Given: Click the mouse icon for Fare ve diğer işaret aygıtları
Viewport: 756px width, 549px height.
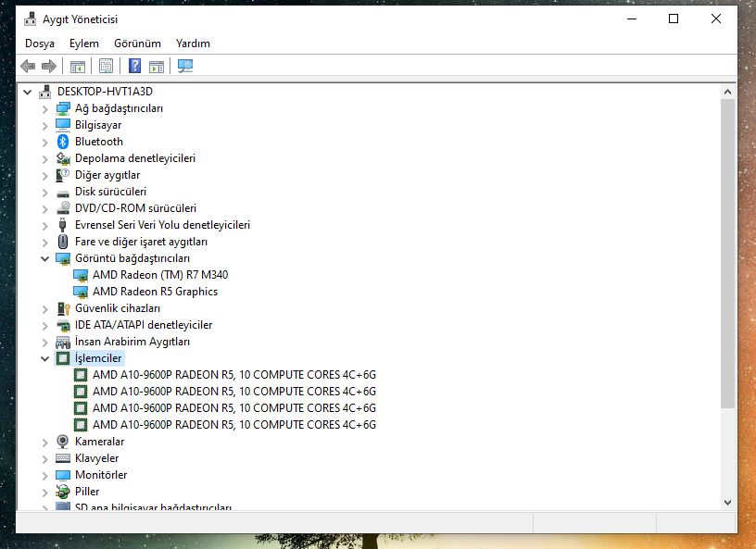Looking at the screenshot, I should pyautogui.click(x=63, y=242).
